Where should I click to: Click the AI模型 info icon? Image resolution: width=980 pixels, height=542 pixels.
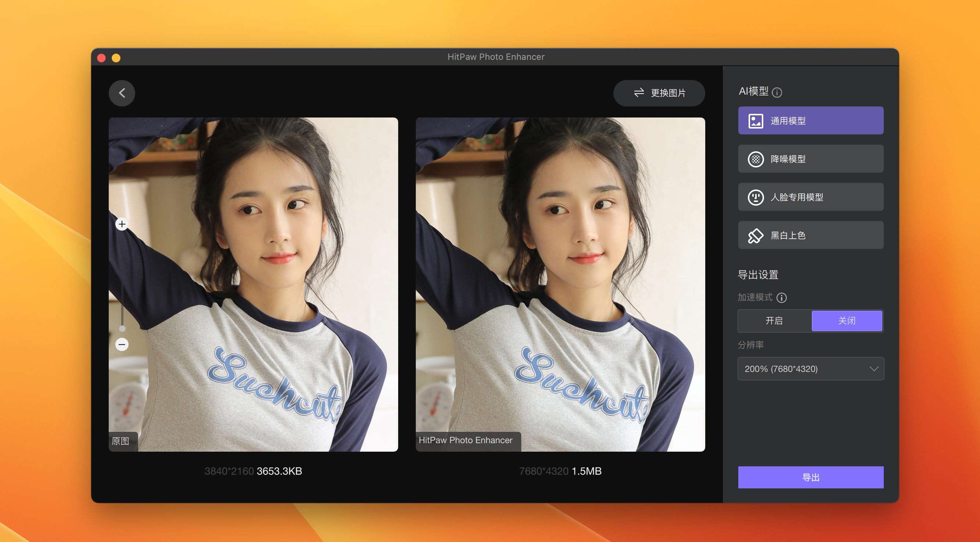777,93
